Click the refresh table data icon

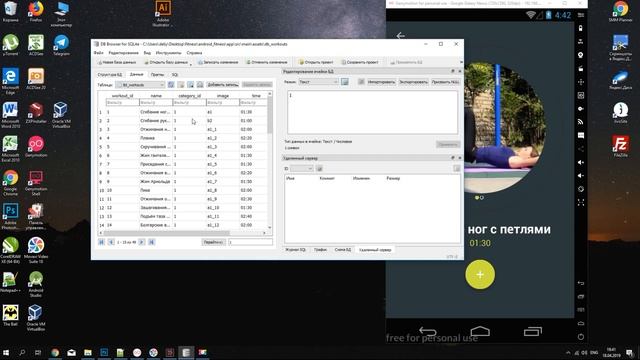click(171, 85)
